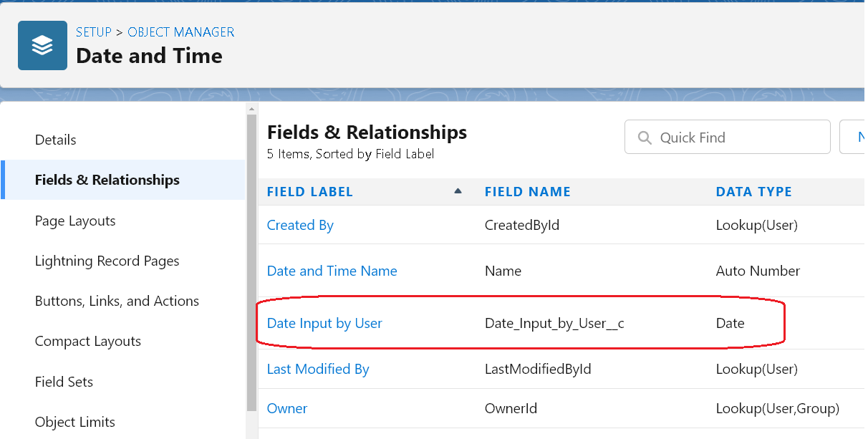Screen dimensions: 868x439
Task: Select Page Layouts in the sidebar
Action: [74, 221]
